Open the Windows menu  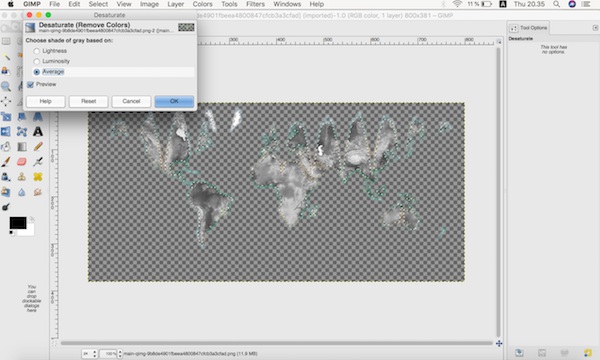coord(287,4)
